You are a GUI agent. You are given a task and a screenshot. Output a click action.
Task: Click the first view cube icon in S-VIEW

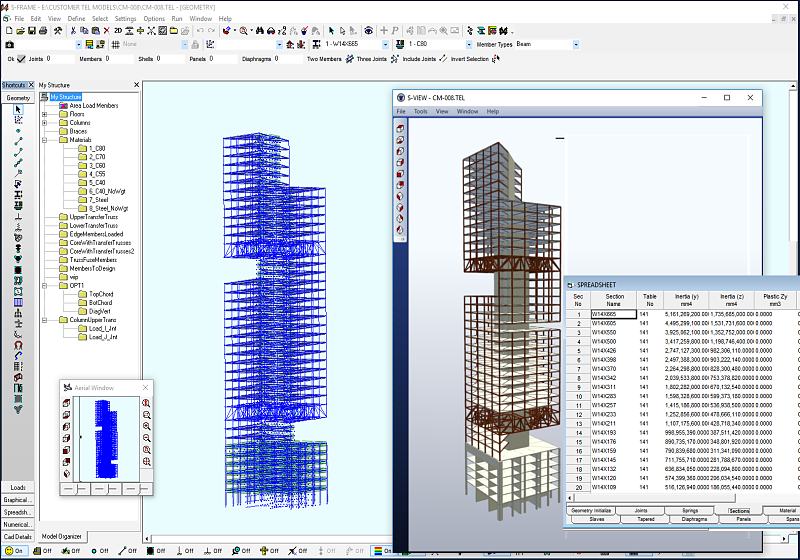pos(401,128)
